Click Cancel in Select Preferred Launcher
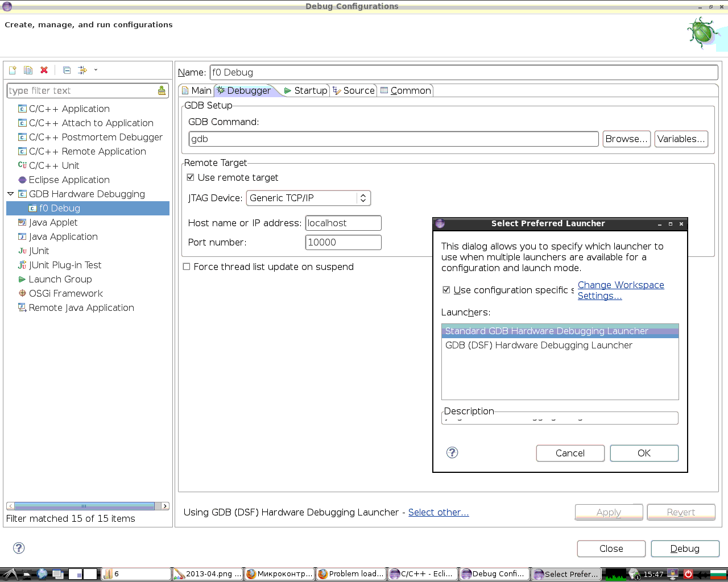This screenshot has width=728, height=582. tap(570, 453)
